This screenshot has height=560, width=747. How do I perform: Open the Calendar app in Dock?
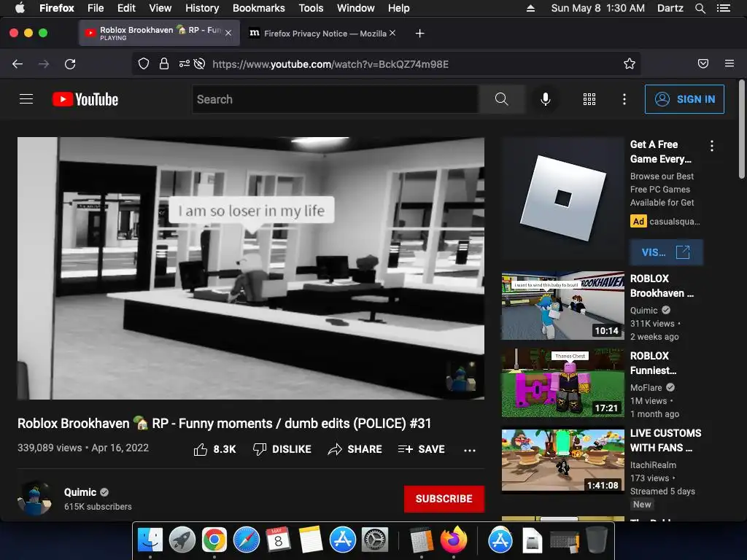278,540
